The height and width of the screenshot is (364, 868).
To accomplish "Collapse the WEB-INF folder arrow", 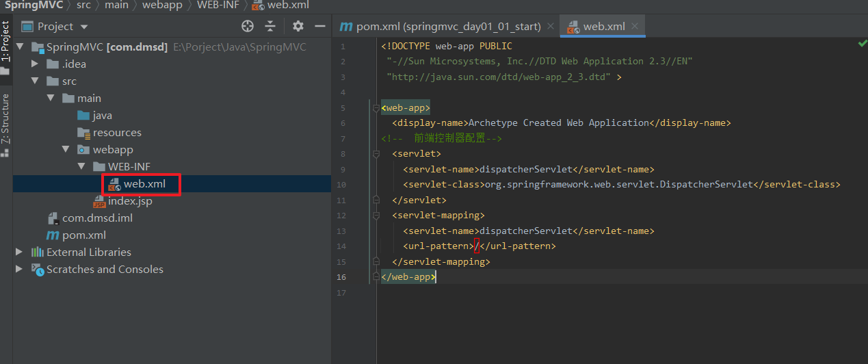I will tap(80, 167).
